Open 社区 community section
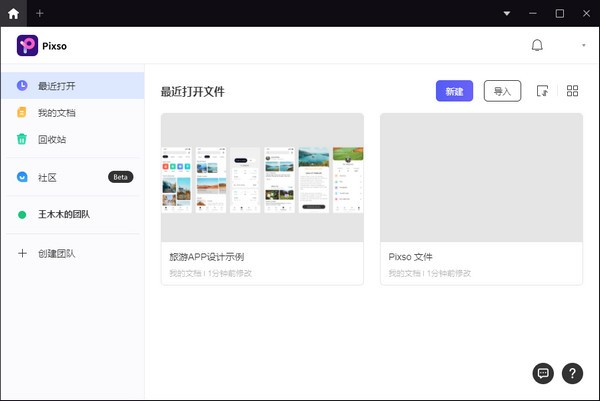Viewport: 600px width, 401px height. point(47,177)
